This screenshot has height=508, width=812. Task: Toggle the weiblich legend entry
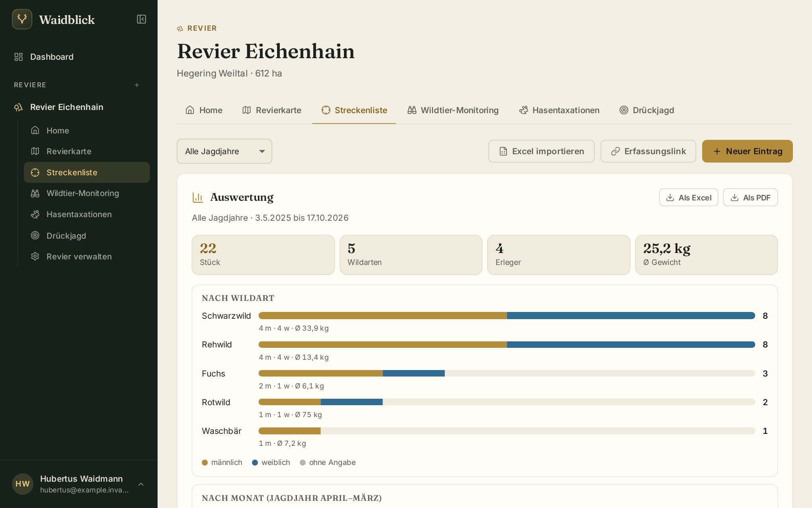[x=271, y=463]
